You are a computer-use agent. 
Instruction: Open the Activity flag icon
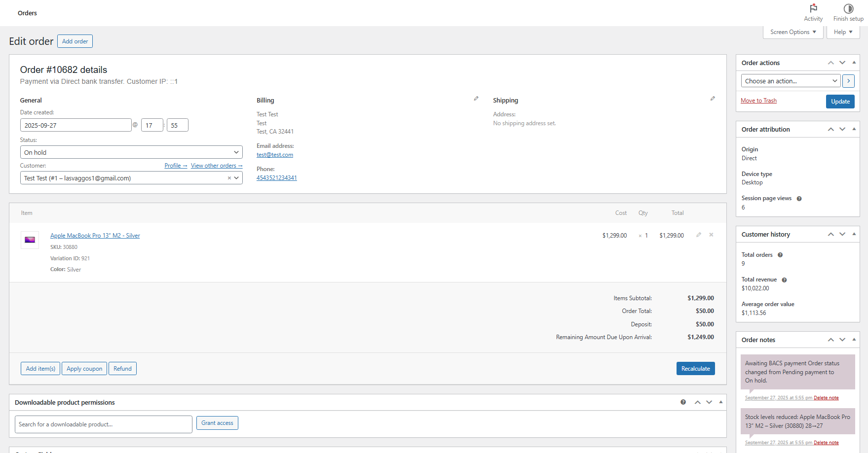pos(813,9)
